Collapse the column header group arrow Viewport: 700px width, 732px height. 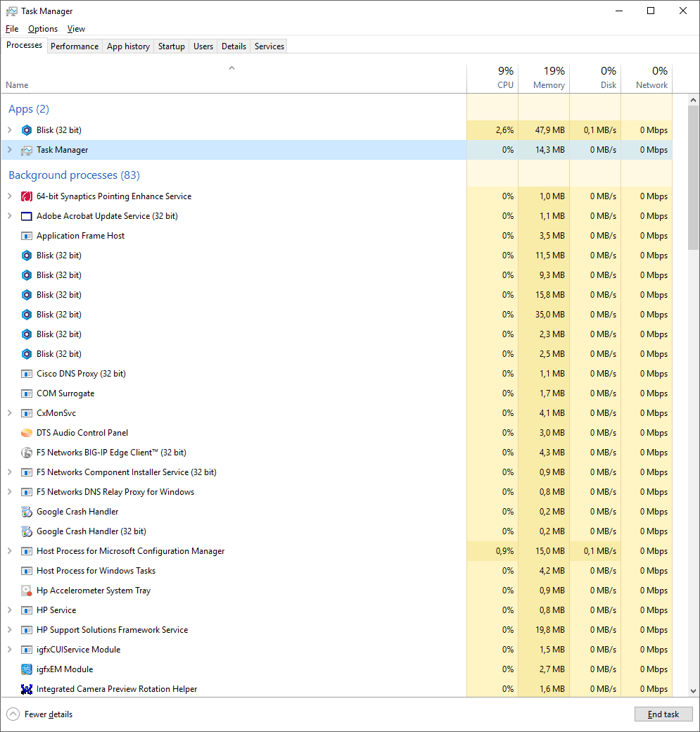[x=231, y=68]
